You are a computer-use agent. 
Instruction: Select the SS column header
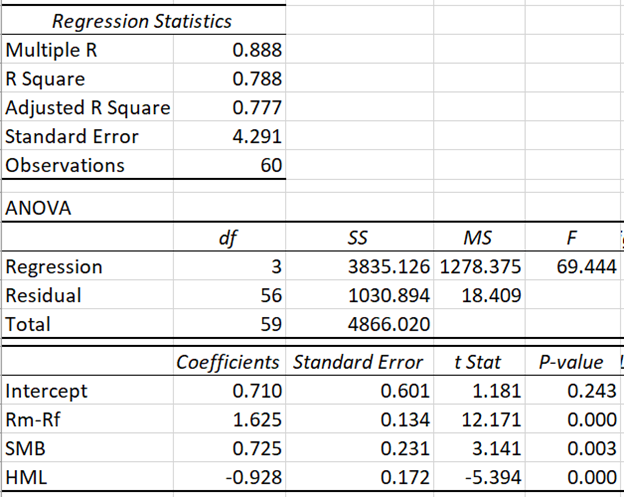(357, 238)
